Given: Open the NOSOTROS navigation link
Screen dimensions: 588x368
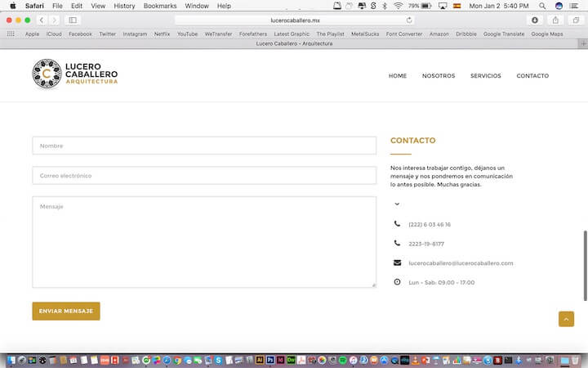Looking at the screenshot, I should pyautogui.click(x=439, y=76).
